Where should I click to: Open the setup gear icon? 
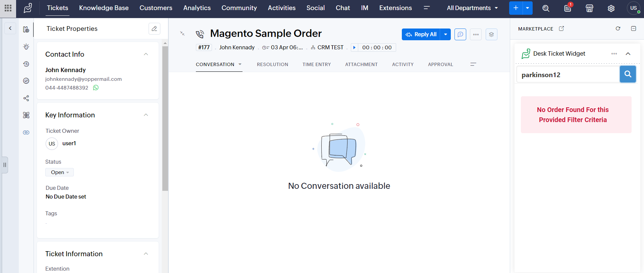[611, 8]
